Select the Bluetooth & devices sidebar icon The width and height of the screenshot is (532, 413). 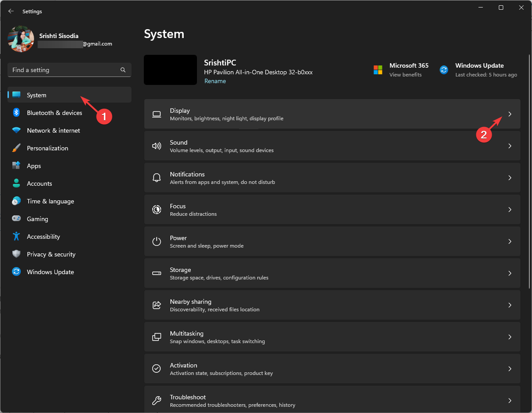click(16, 113)
